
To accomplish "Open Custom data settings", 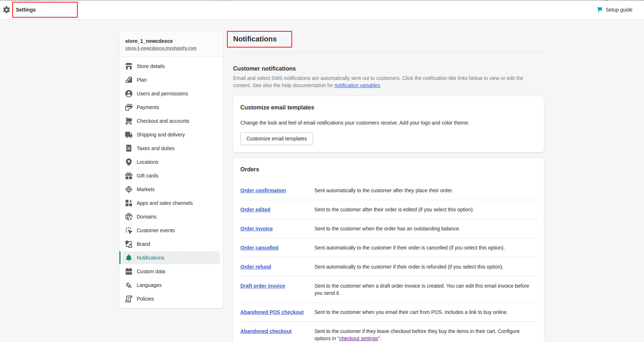I will pos(171,271).
